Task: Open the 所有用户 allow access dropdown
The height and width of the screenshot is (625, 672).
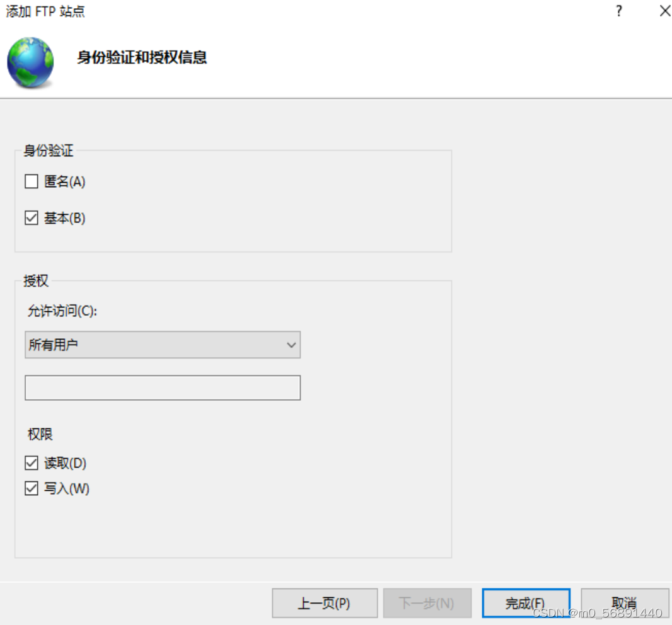Action: click(x=163, y=345)
